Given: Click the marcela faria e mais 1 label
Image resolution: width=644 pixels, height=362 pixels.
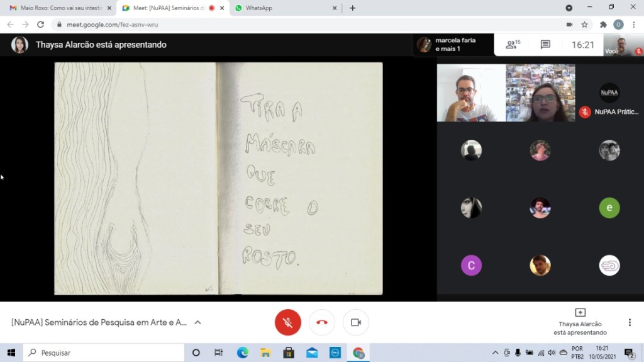Looking at the screenshot, I should [455, 45].
